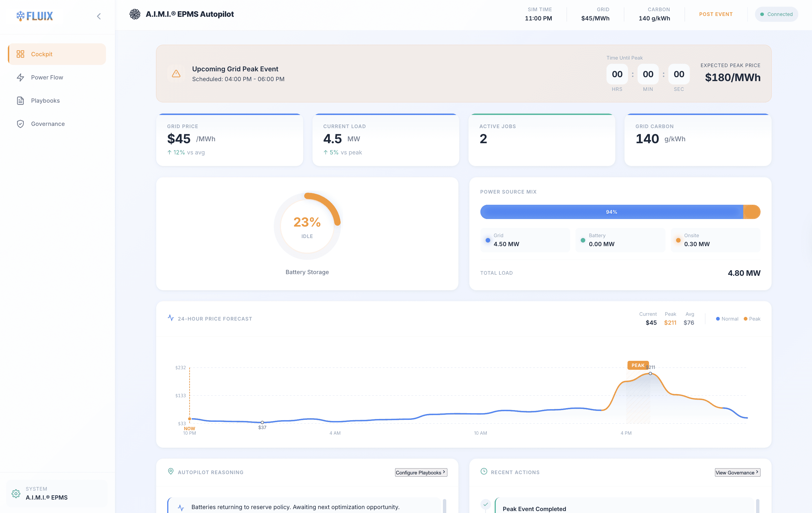Click the price forecast pulse icon
The image size is (812, 513).
(171, 318)
